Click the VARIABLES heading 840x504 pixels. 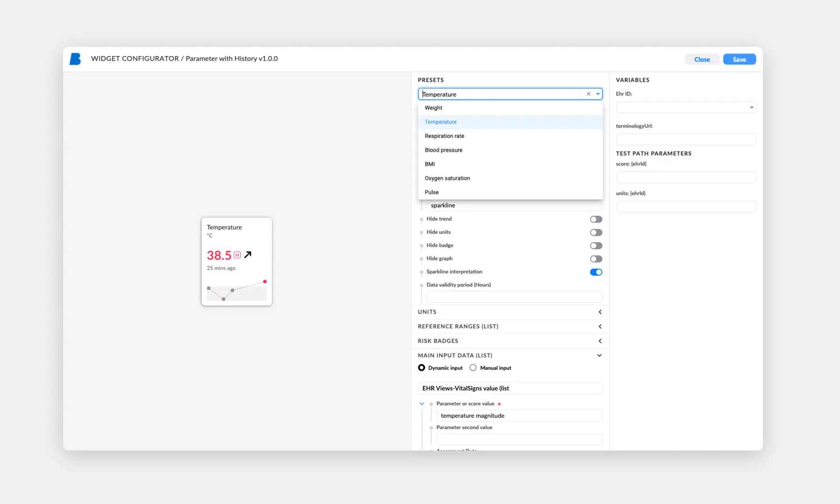point(632,80)
